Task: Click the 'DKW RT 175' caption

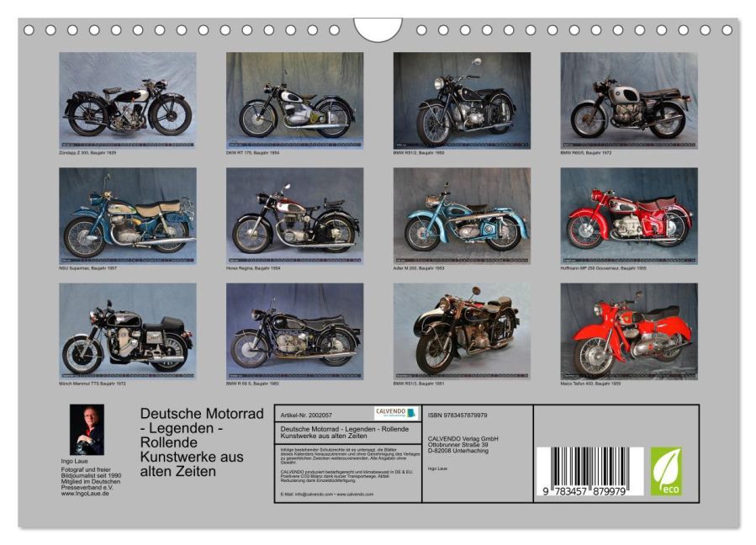Action: pos(252,153)
